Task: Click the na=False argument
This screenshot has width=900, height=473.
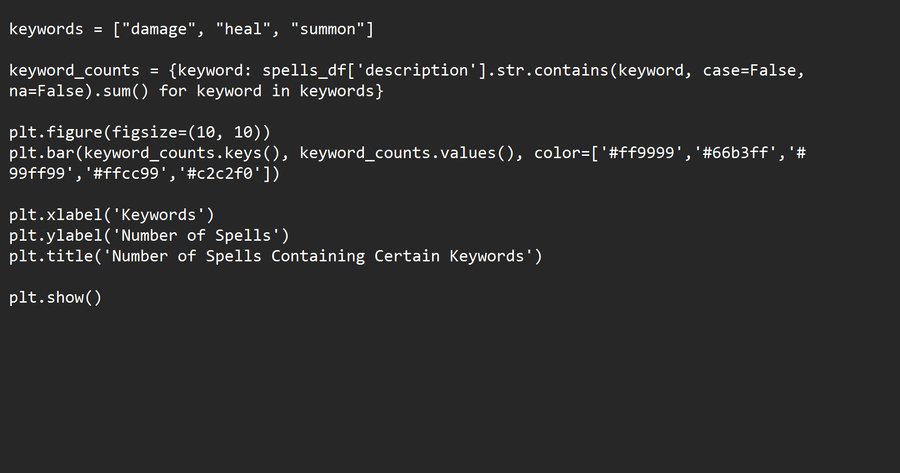Action: [47, 91]
